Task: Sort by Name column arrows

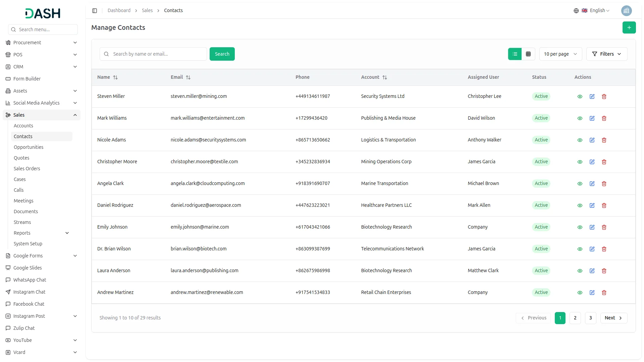Action: coord(115,77)
